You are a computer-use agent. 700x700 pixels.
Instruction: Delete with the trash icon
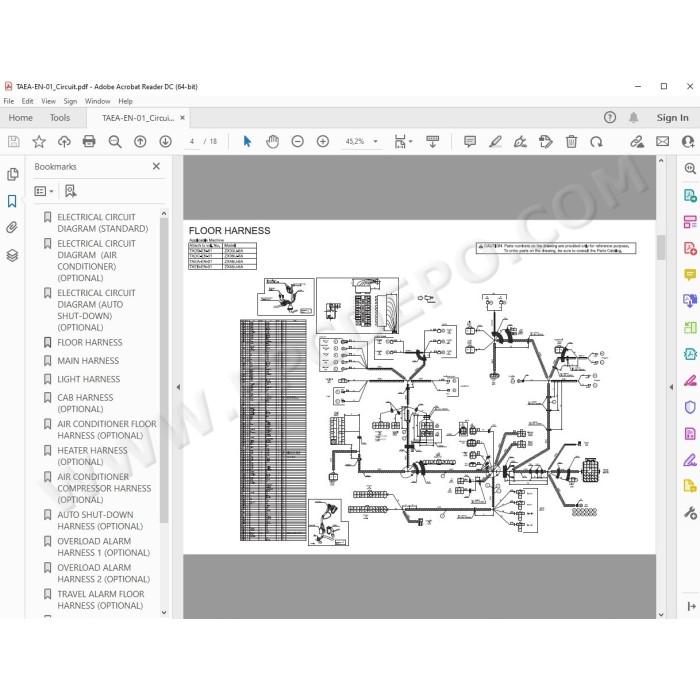(x=571, y=142)
